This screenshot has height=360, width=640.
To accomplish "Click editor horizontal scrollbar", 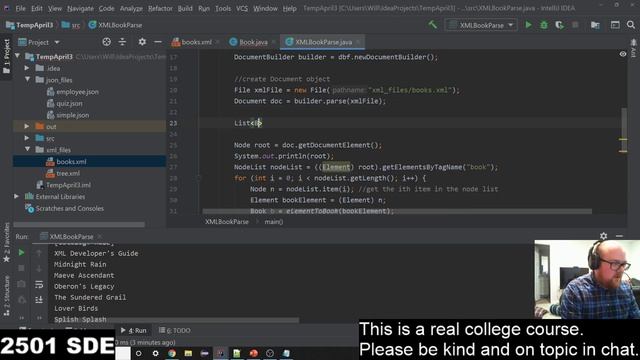I will (x=397, y=211).
